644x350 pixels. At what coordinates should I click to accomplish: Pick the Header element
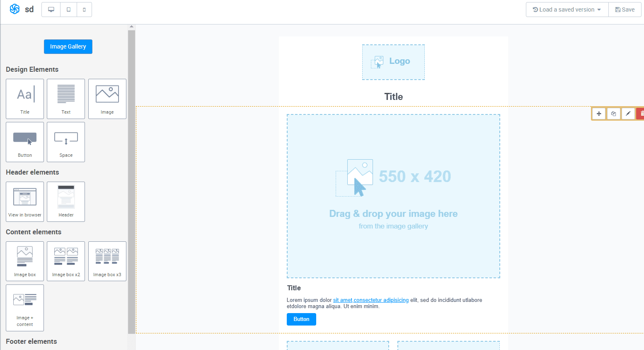tap(65, 202)
